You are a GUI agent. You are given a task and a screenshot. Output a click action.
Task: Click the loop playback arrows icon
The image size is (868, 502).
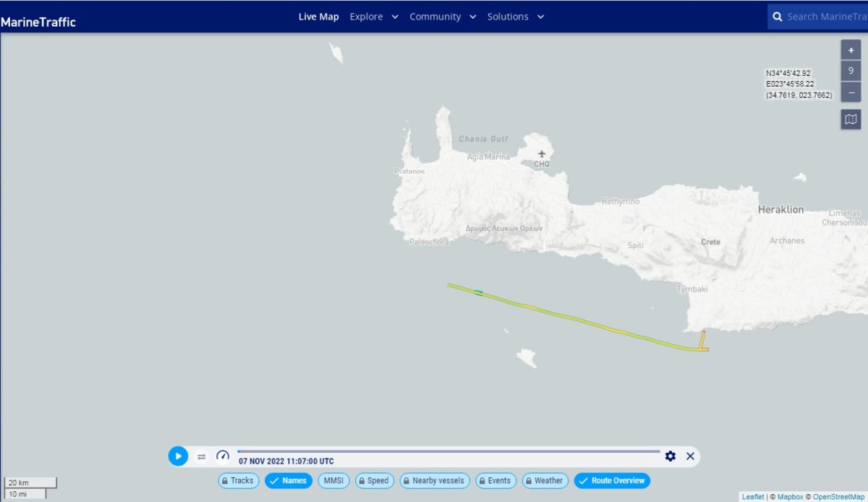202,456
